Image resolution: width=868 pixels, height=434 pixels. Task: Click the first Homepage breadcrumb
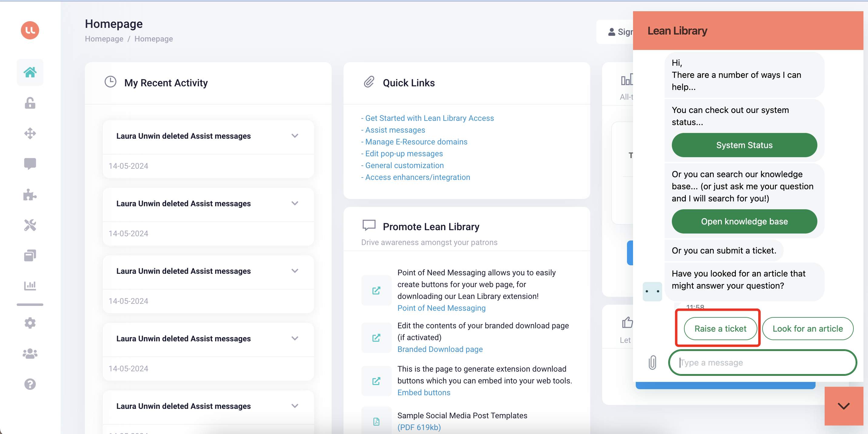pyautogui.click(x=104, y=39)
